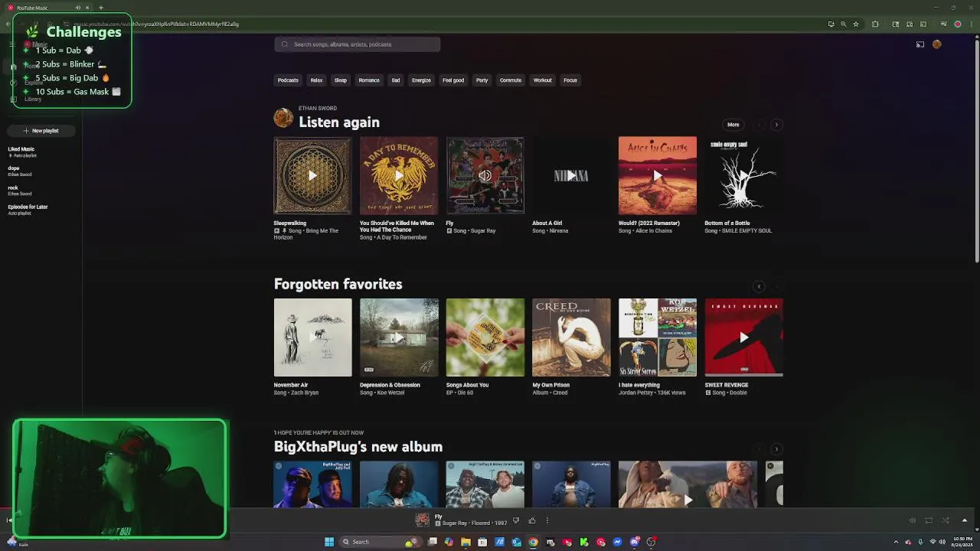
Task: Open a new browser tab
Action: (x=100, y=8)
